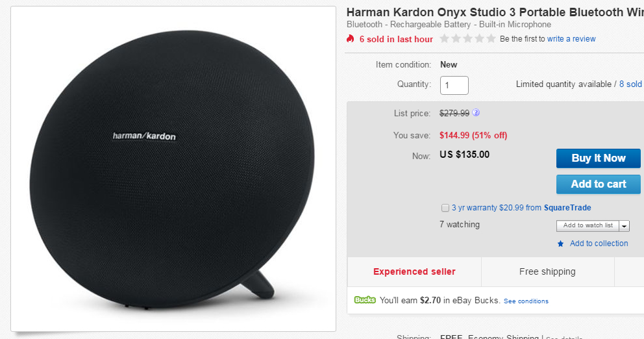Click the Onyx Studio speaker product image
This screenshot has width=644, height=339.
[173, 169]
